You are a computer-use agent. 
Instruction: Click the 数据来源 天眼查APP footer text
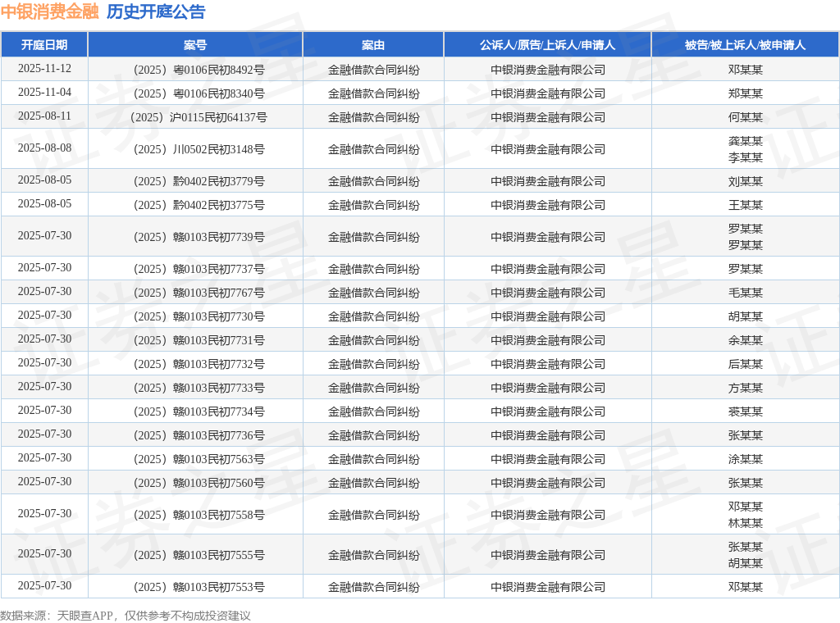point(126,615)
